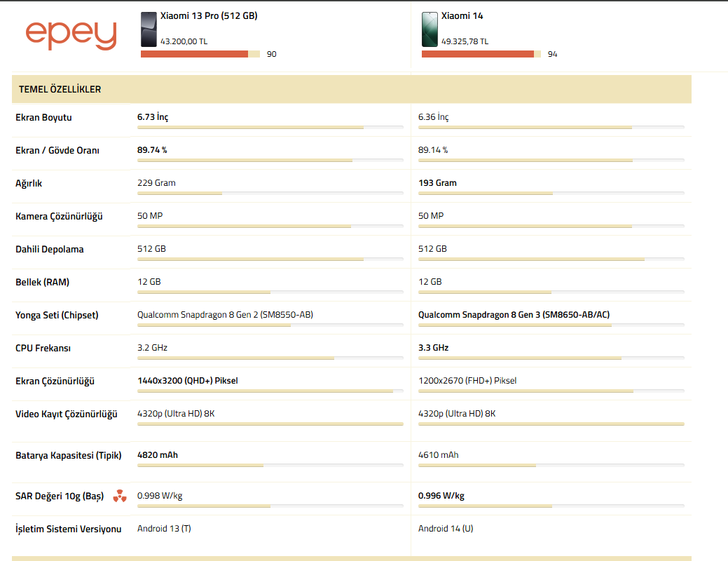Click the epey logo
Image resolution: width=728 pixels, height=561 pixels.
click(x=71, y=35)
